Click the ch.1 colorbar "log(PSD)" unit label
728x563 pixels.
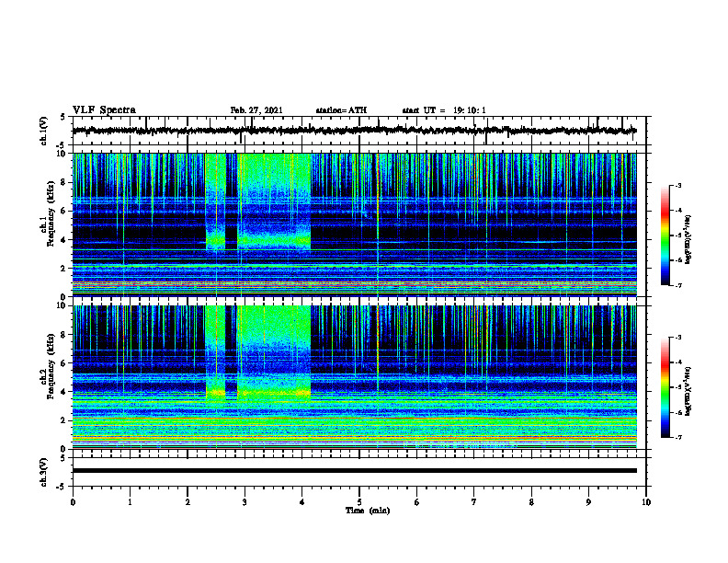click(x=688, y=240)
